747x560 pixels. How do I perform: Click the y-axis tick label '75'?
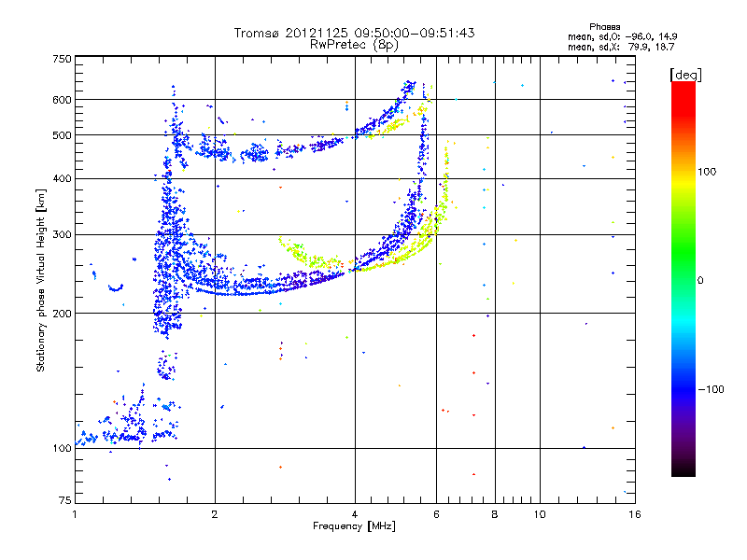[65, 500]
